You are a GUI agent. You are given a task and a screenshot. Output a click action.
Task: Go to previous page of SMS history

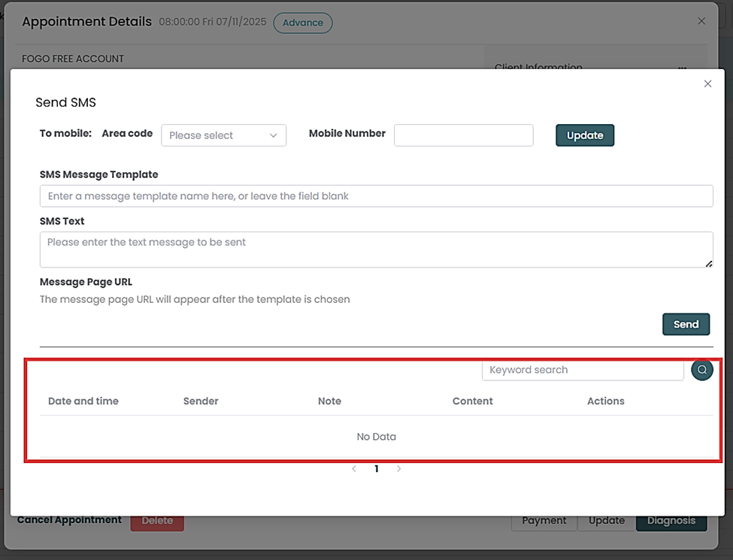tap(354, 469)
